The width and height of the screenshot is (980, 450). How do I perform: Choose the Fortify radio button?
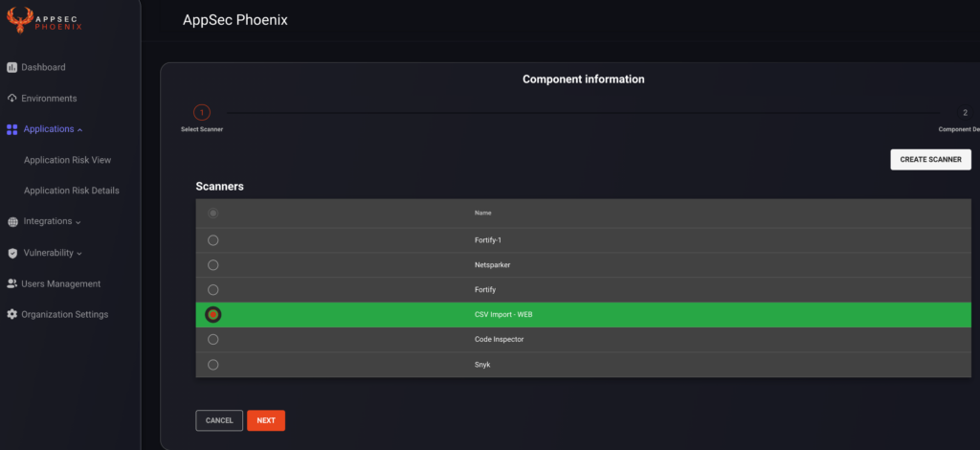coord(213,290)
